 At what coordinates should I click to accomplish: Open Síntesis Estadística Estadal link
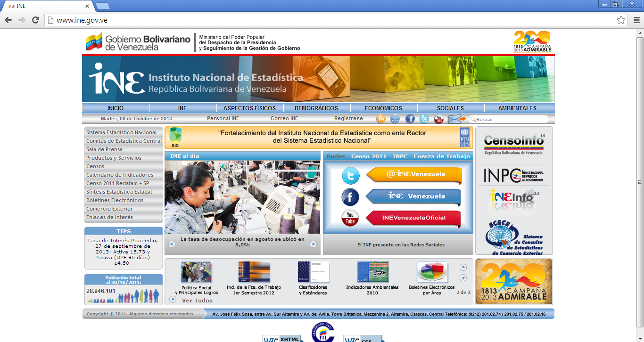coord(119,192)
